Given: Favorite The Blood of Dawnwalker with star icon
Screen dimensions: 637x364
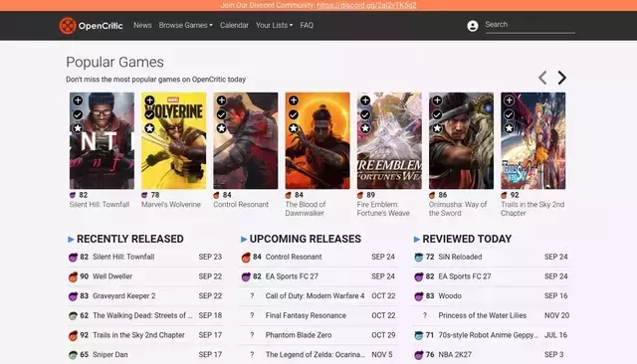Looking at the screenshot, I should [x=294, y=128].
